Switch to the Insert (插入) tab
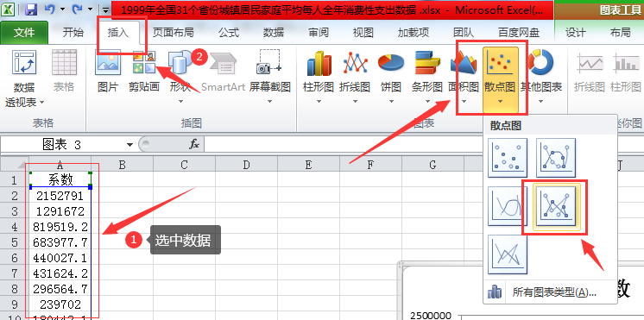 click(118, 33)
